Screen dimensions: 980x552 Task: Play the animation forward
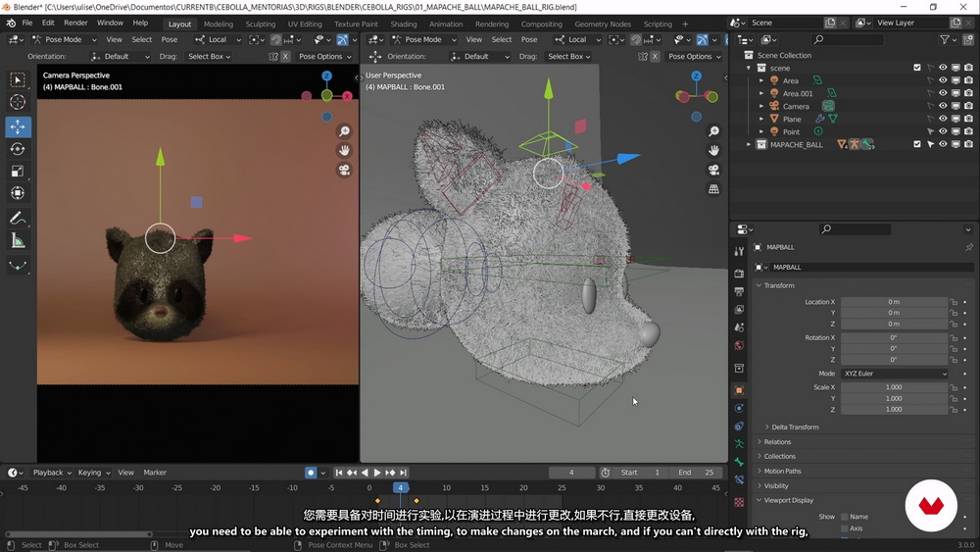click(377, 473)
